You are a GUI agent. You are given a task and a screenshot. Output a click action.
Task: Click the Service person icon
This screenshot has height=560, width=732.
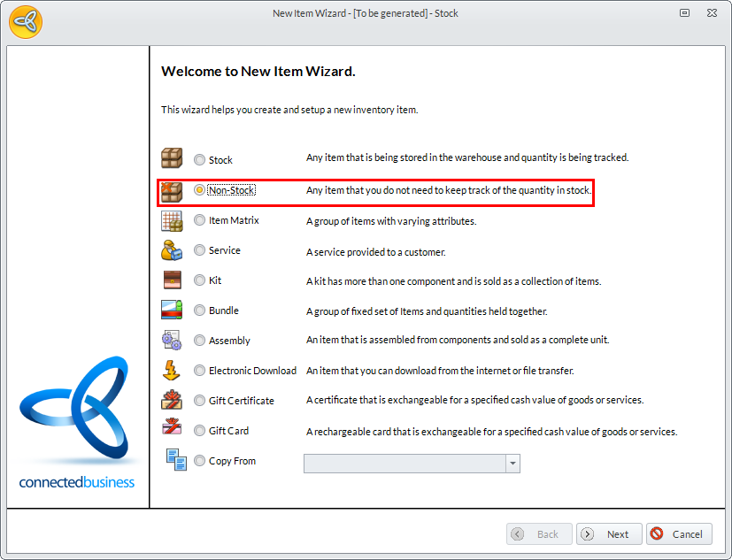pyautogui.click(x=172, y=250)
